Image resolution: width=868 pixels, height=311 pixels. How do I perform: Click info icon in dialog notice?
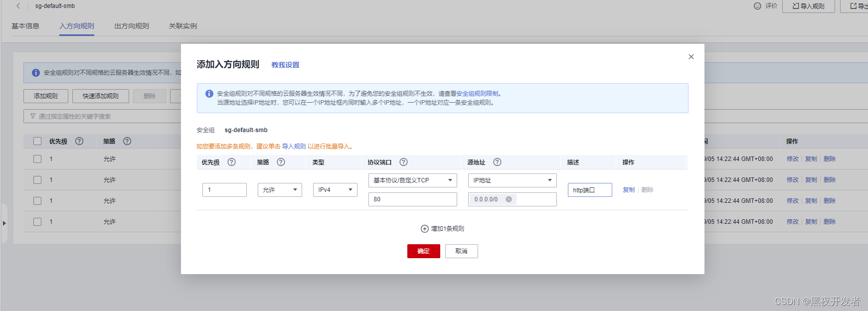[209, 94]
